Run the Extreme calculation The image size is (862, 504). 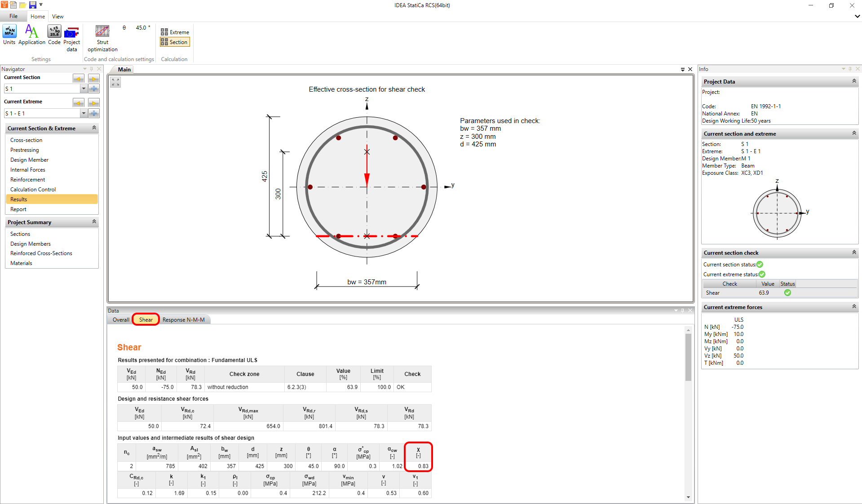[x=174, y=31]
